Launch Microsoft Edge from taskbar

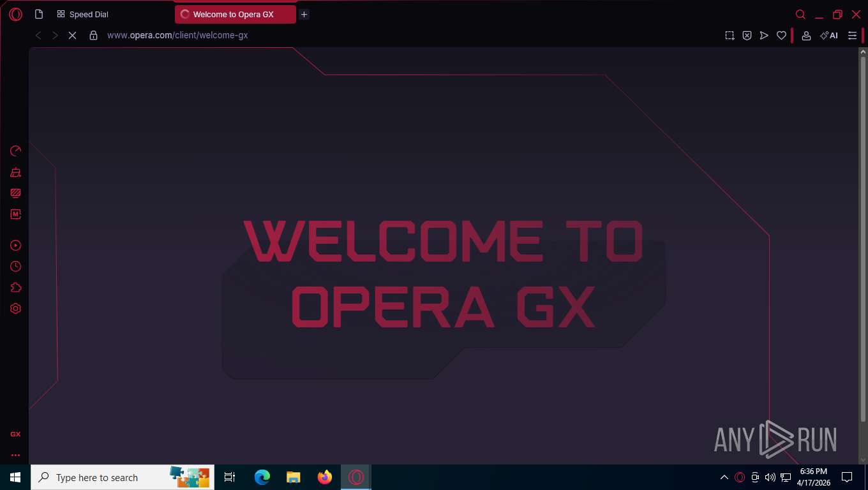point(262,477)
